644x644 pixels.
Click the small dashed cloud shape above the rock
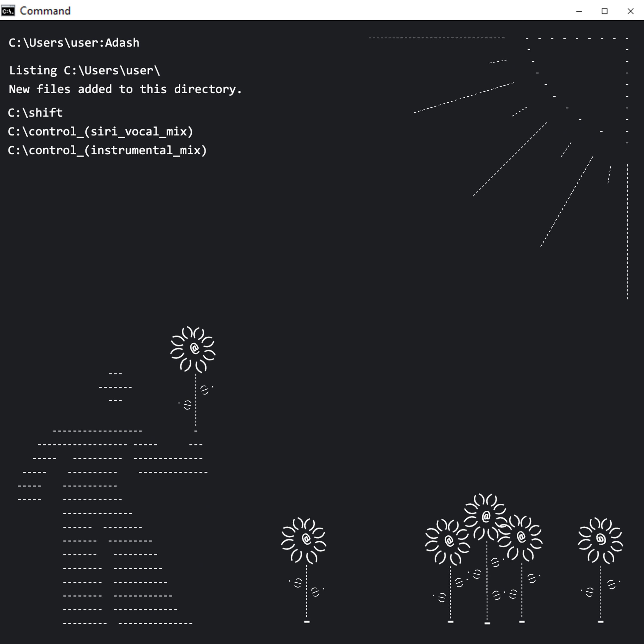coord(115,387)
